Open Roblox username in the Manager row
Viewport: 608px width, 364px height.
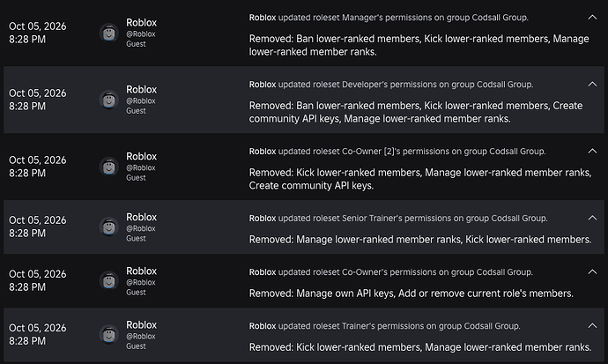click(141, 23)
